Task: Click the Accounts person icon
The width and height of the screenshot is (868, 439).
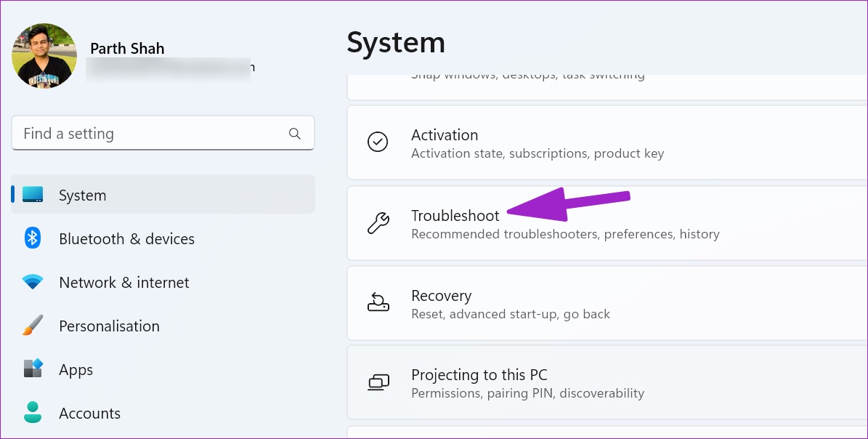Action: click(x=30, y=413)
